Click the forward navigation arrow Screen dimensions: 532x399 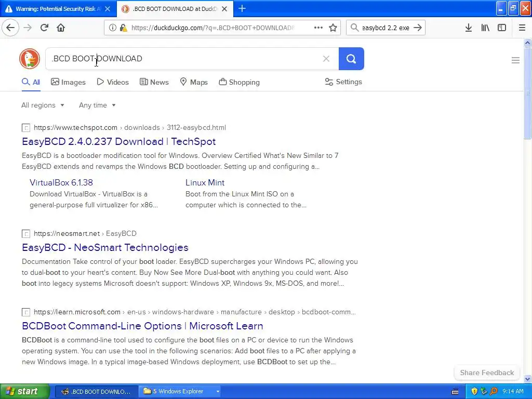[28, 28]
